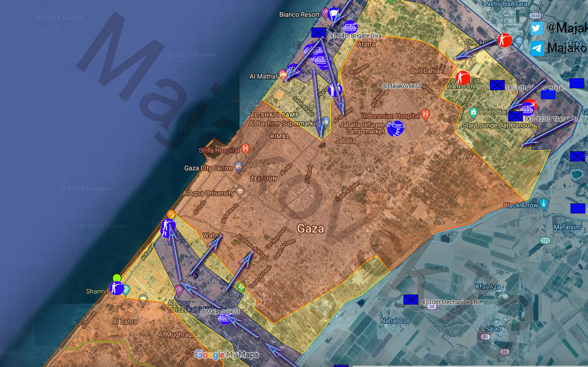Open the tank marker below Al Noor

(x=225, y=319)
